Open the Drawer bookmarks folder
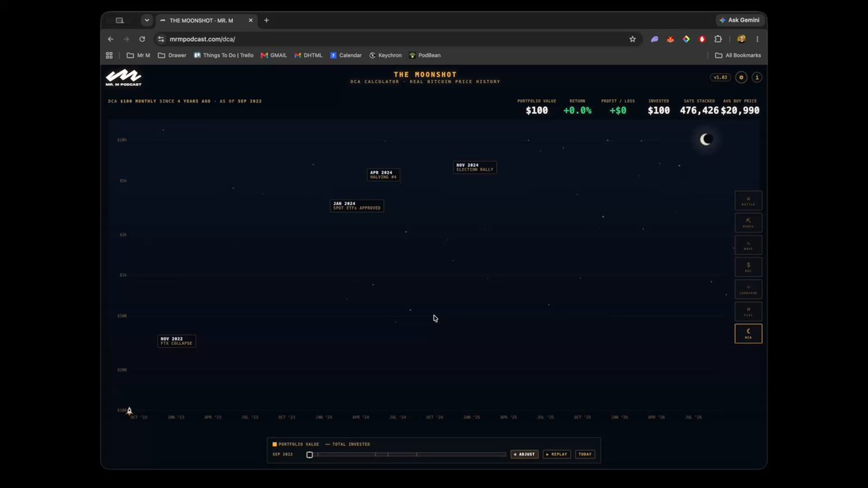This screenshot has height=488, width=868. point(172,55)
